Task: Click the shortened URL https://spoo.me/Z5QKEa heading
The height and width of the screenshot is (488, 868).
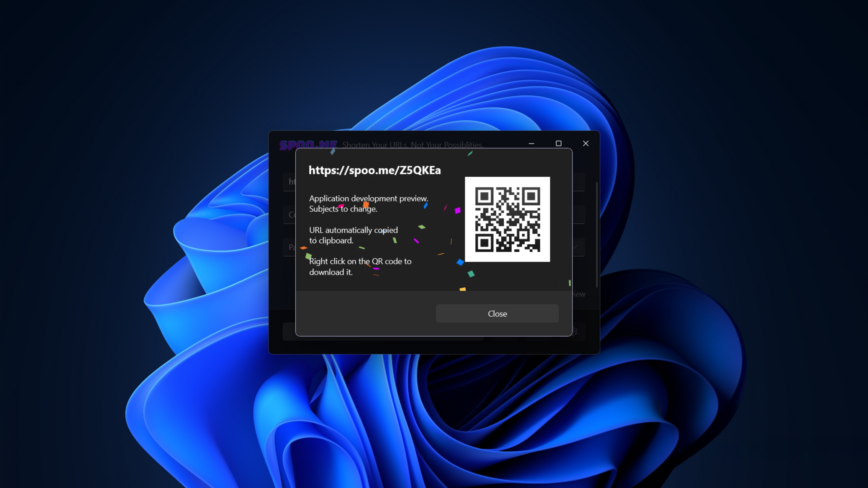Action: [375, 170]
